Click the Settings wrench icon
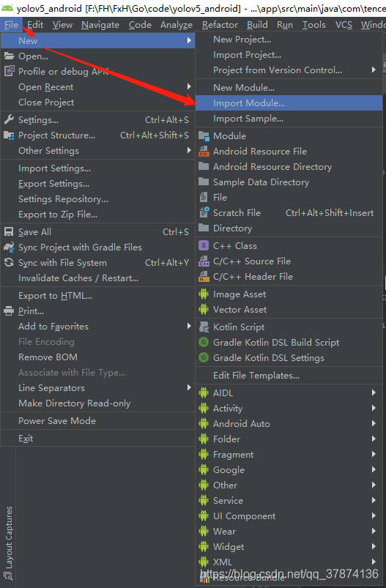Screen dimensions: 386x588 point(9,119)
